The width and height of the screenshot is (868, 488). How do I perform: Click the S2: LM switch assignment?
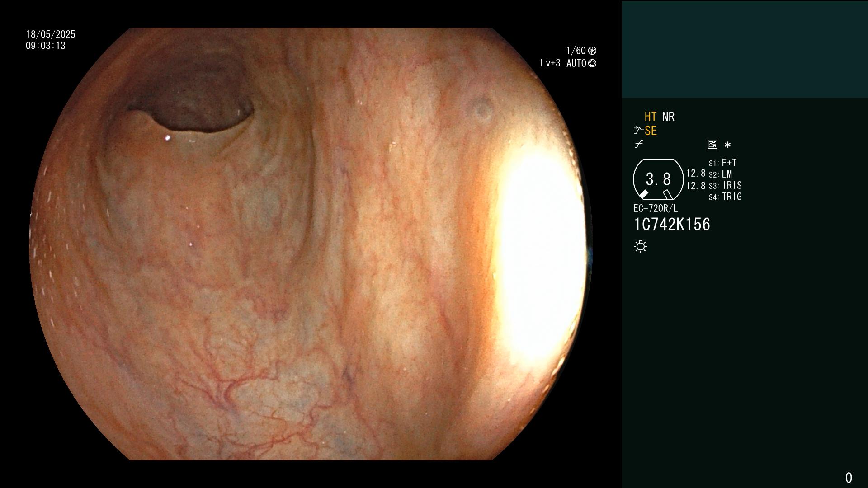click(x=721, y=174)
